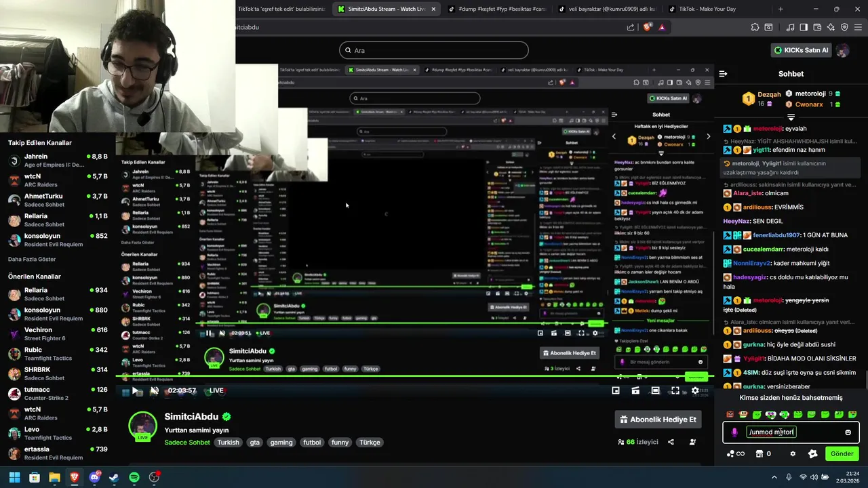The height and width of the screenshot is (488, 868).
Task: Toggle Brave sidebar panel icon
Action: point(804,27)
